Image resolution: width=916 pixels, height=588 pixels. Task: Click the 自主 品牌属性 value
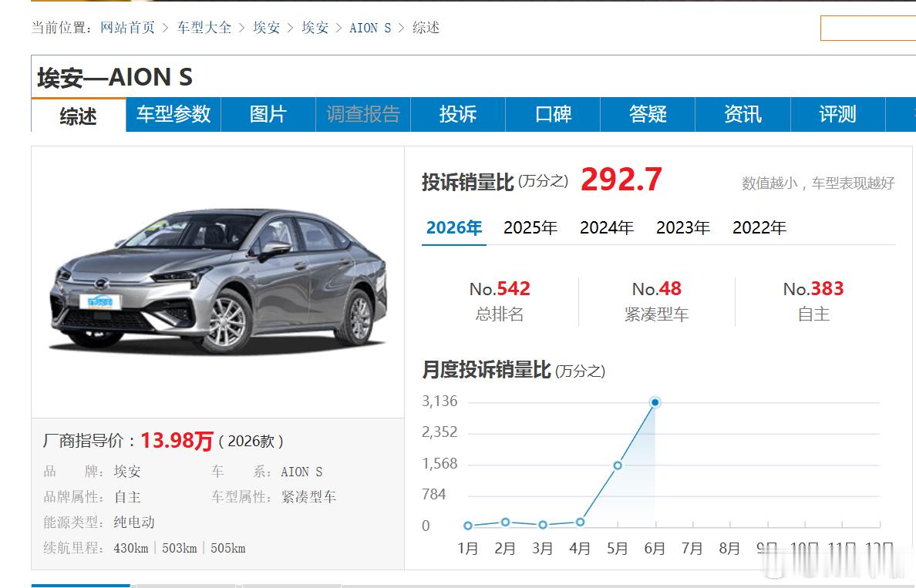127,497
